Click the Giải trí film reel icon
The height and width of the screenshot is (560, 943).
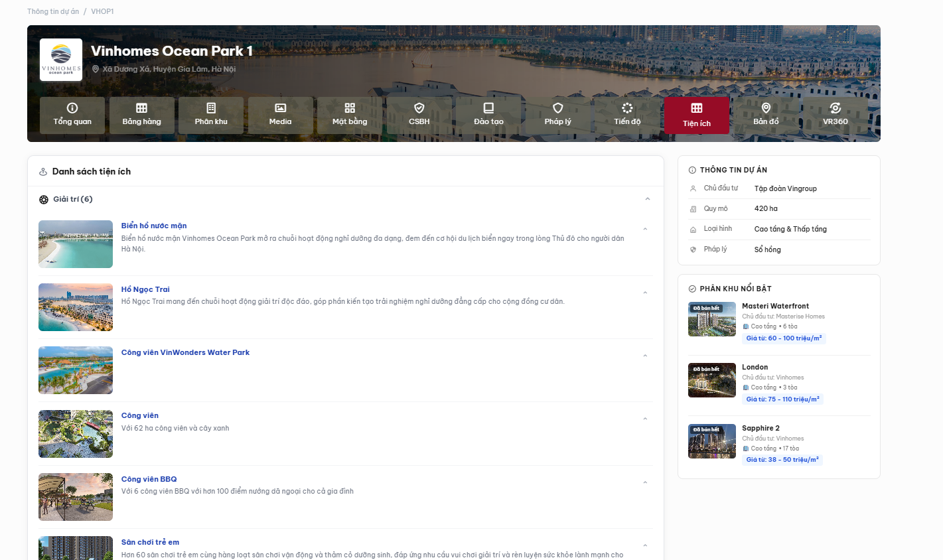[44, 200]
